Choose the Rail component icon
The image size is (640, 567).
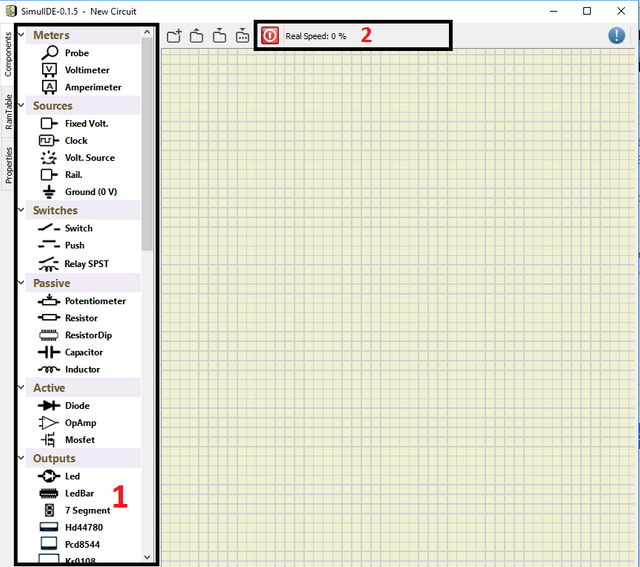pos(49,175)
